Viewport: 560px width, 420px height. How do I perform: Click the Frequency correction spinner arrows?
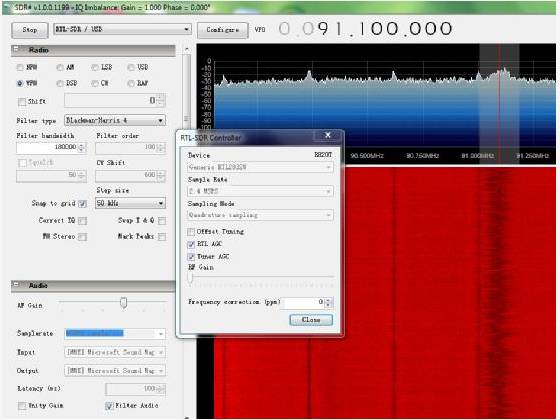pyautogui.click(x=329, y=302)
